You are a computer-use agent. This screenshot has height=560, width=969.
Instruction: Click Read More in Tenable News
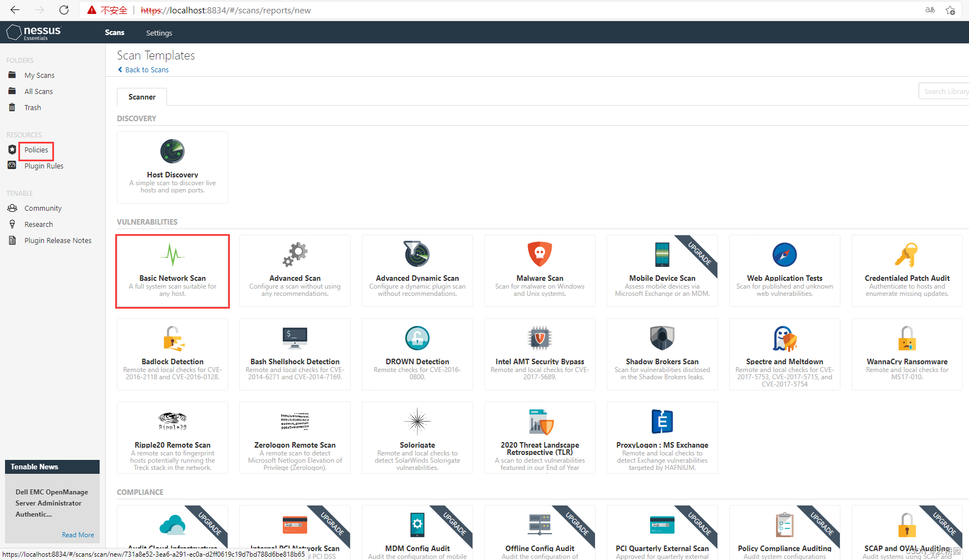78,535
